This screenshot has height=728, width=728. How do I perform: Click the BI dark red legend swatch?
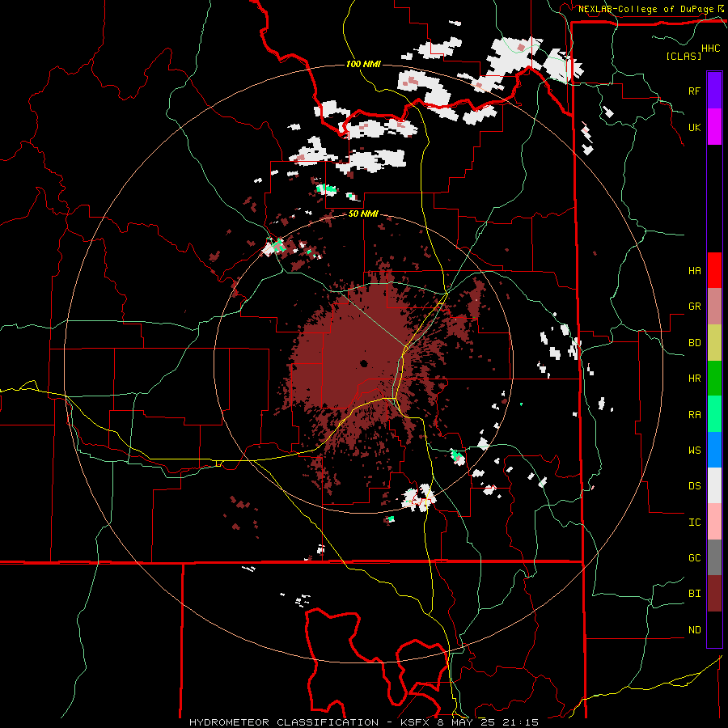click(x=714, y=594)
